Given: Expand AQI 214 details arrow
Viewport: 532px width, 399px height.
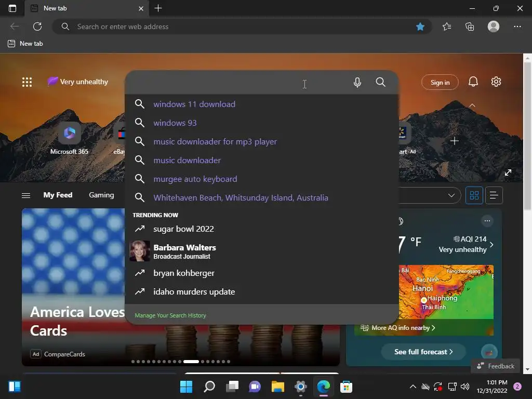Looking at the screenshot, I should tap(491, 245).
